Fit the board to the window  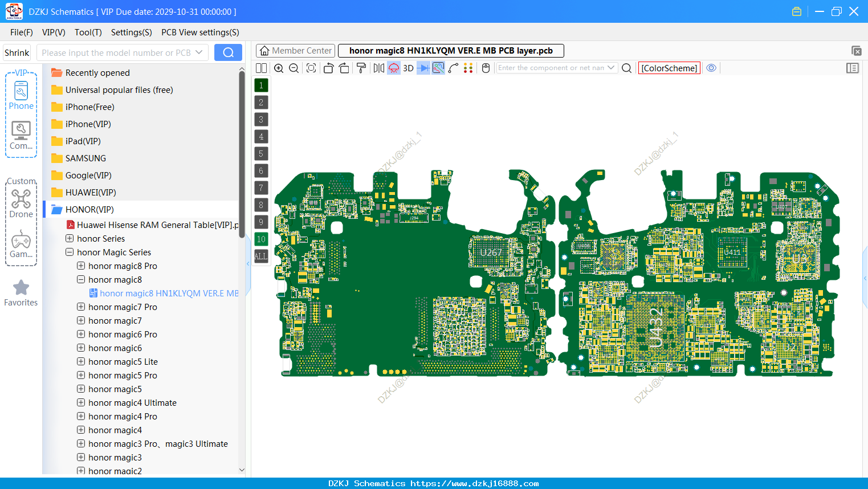coord(311,68)
